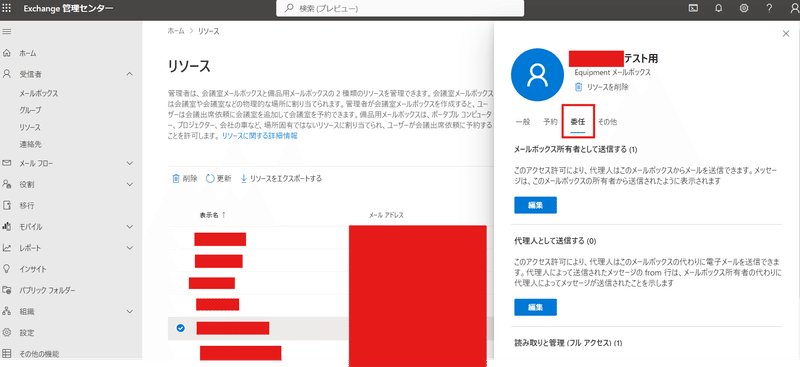Viewport: 800px width, 367px height.
Task: Click the trash icon for リソースを削除
Action: click(x=578, y=87)
